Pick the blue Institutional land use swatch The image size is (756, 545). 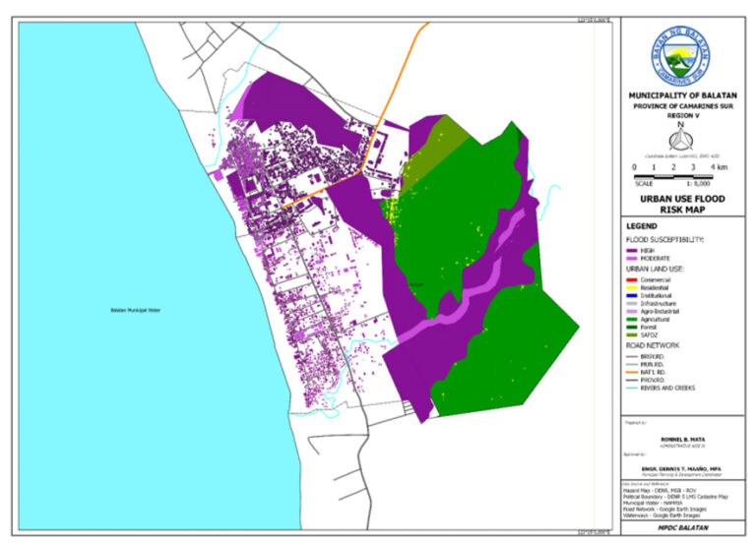(x=634, y=296)
